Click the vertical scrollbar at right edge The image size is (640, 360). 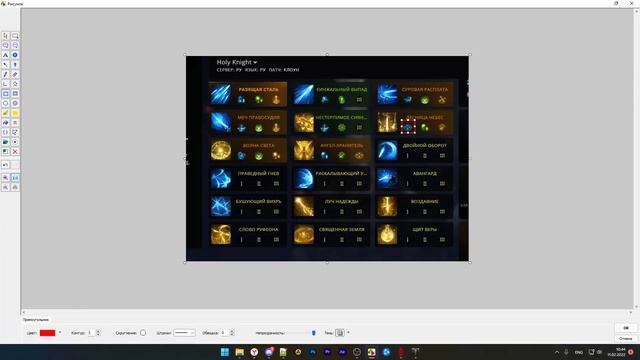click(636, 159)
